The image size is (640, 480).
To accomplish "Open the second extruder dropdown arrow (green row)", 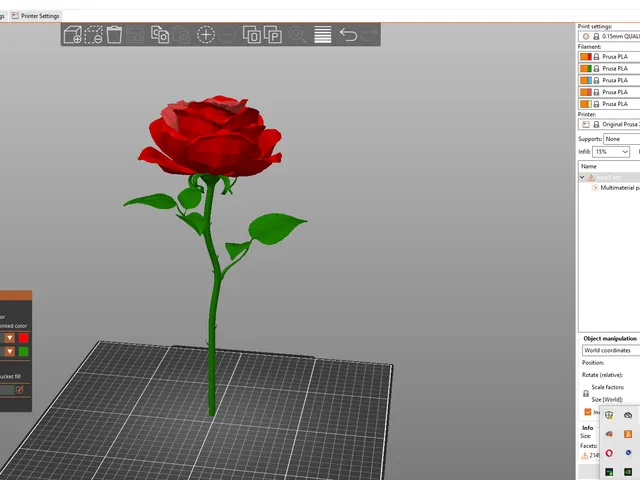I will coord(9,351).
